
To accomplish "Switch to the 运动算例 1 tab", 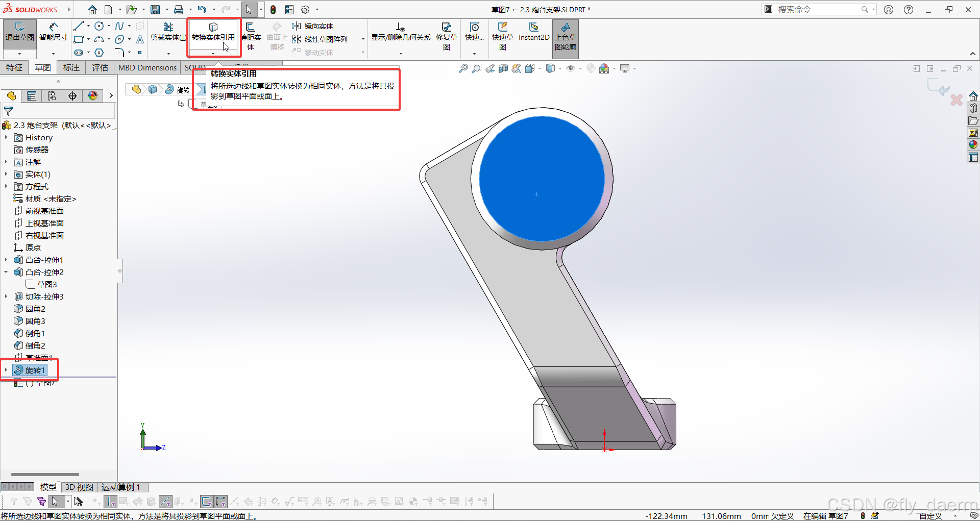I will click(x=120, y=487).
